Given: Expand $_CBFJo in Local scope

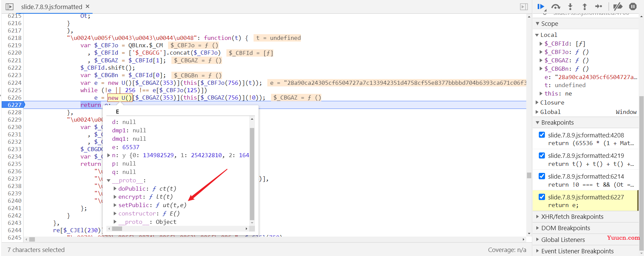Looking at the screenshot, I should [541, 52].
